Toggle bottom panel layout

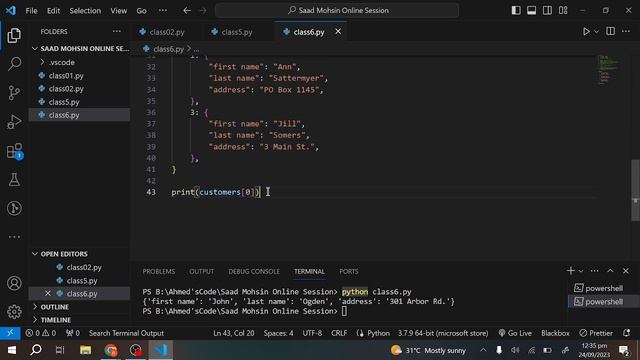tap(531, 10)
